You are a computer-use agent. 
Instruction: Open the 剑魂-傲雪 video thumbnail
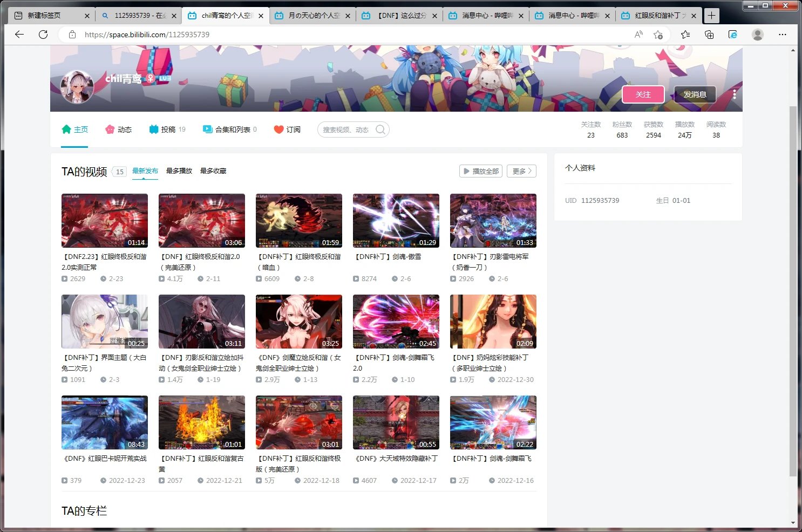point(396,221)
